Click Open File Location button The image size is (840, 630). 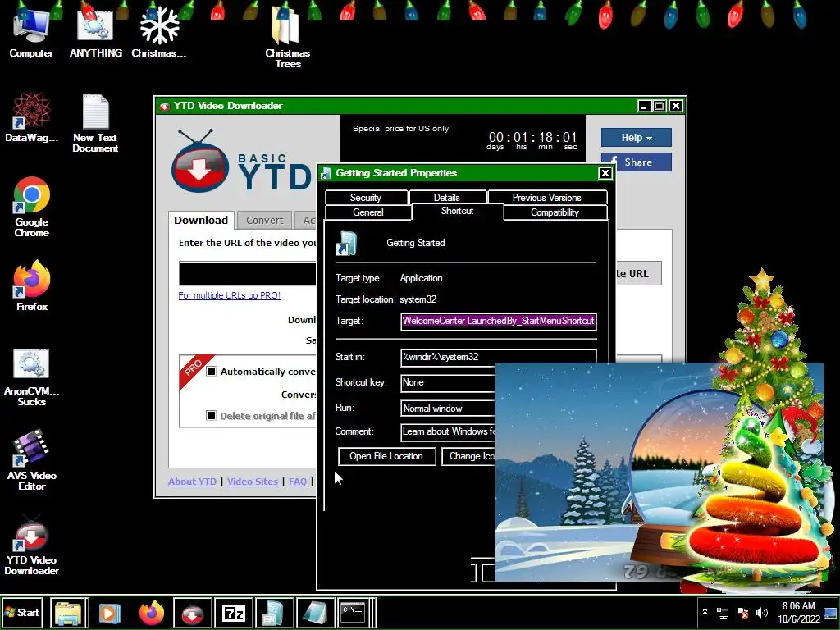point(387,456)
